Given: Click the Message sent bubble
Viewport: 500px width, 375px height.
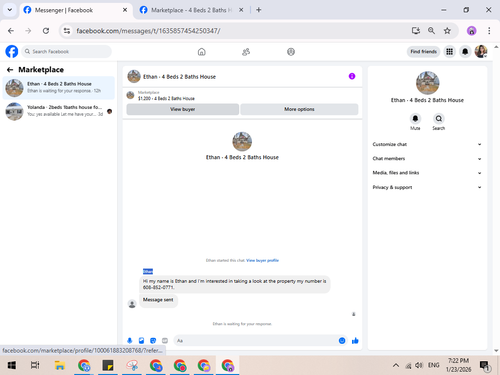Looking at the screenshot, I should (158, 300).
